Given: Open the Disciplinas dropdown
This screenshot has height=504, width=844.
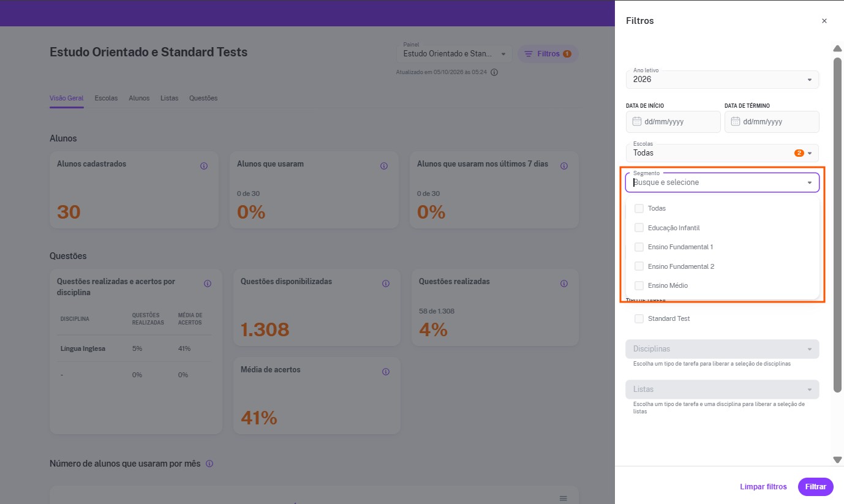Looking at the screenshot, I should pos(722,349).
